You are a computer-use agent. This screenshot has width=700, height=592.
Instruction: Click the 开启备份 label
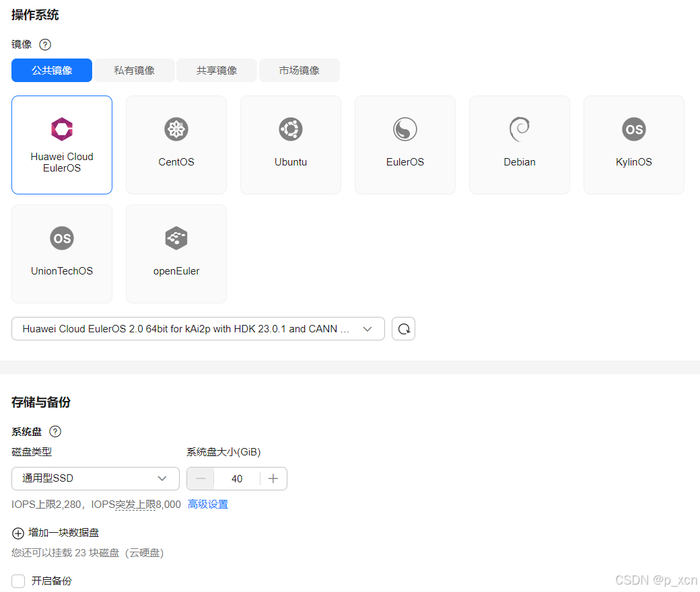[x=52, y=581]
